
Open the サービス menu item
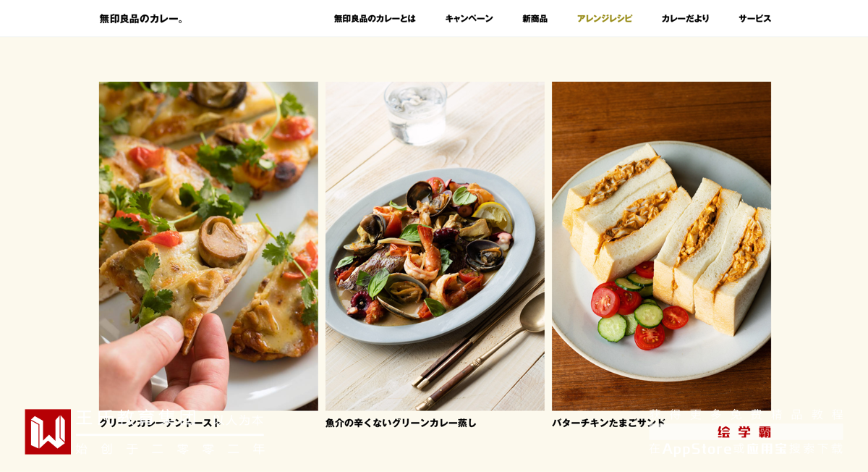[754, 19]
